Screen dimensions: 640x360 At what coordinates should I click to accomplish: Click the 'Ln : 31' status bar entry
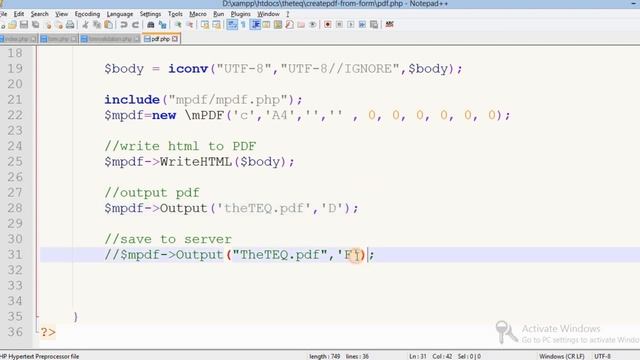418,356
